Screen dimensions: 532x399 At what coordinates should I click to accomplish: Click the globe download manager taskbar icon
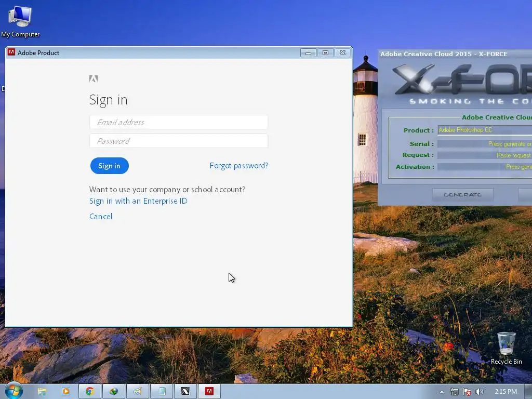point(114,392)
